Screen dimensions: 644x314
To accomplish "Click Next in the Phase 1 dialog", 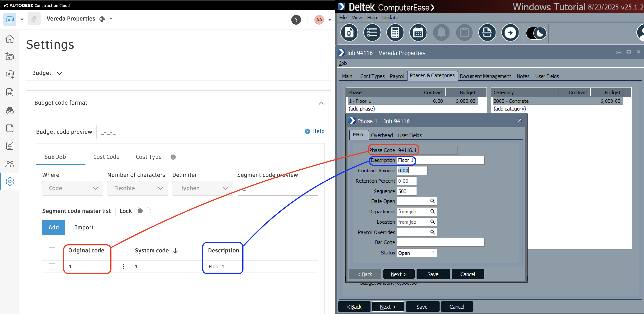I will click(x=398, y=274).
